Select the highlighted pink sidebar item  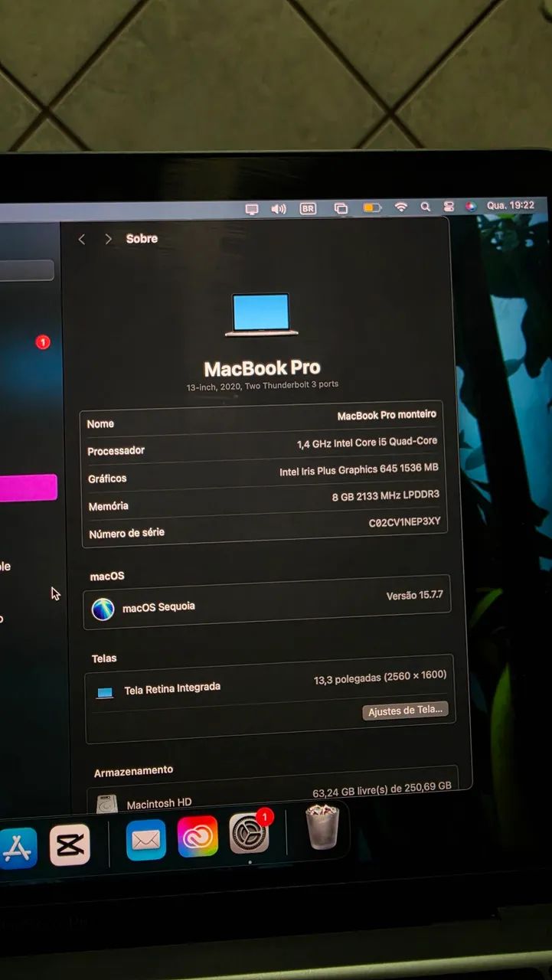[x=28, y=488]
